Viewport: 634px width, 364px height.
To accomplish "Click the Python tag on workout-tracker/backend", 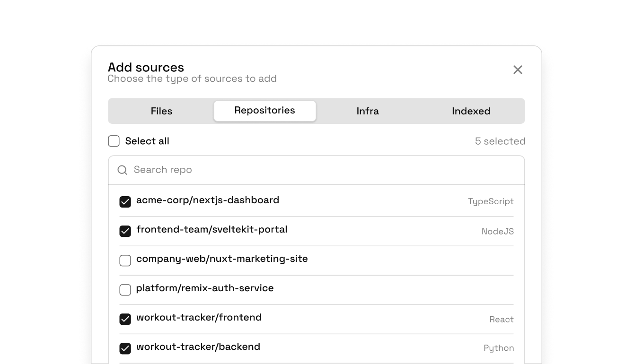I will coord(499,348).
